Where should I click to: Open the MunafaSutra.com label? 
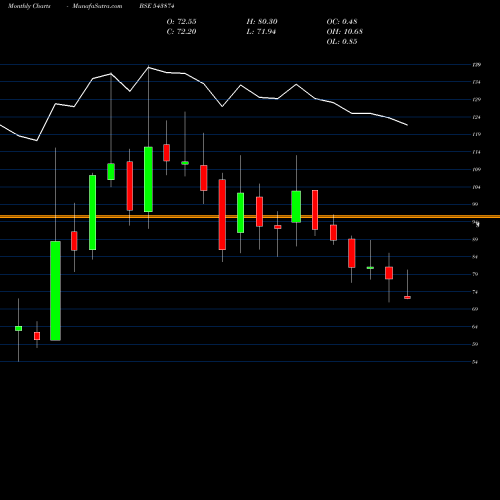pos(97,6)
